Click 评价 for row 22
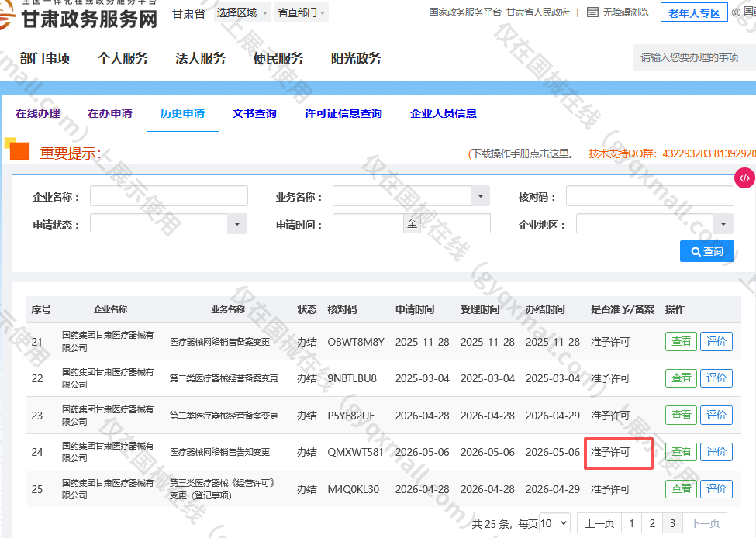Image resolution: width=756 pixels, height=538 pixels. (716, 378)
